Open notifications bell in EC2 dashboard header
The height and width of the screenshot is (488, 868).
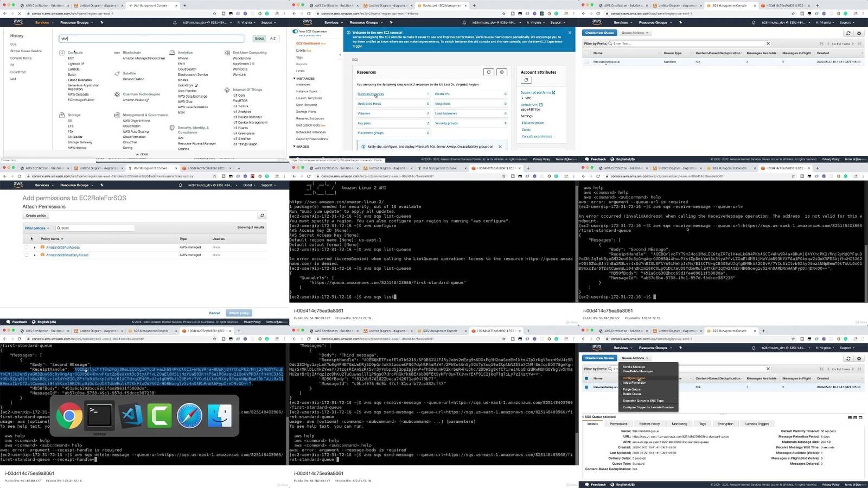click(x=464, y=23)
